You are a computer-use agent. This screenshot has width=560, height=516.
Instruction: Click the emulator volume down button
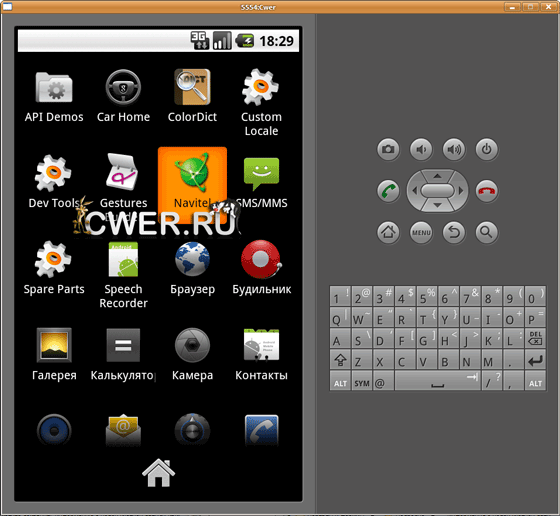pos(421,149)
